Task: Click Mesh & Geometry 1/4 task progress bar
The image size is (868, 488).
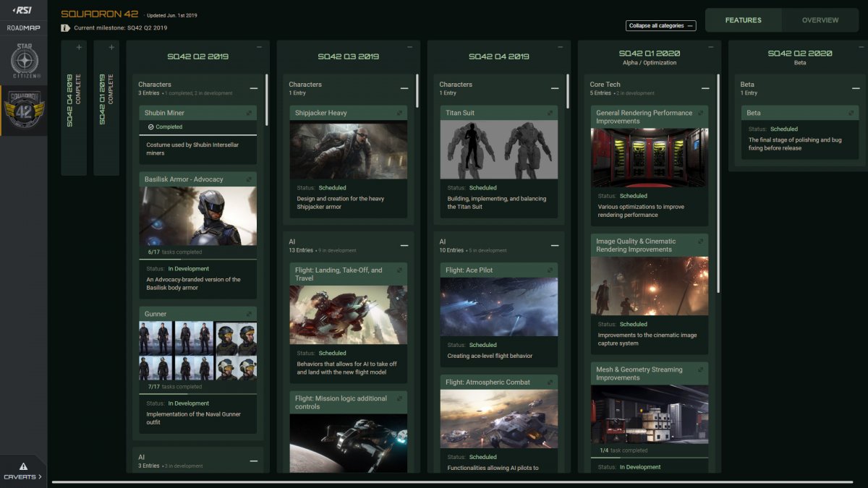Action: 650,458
